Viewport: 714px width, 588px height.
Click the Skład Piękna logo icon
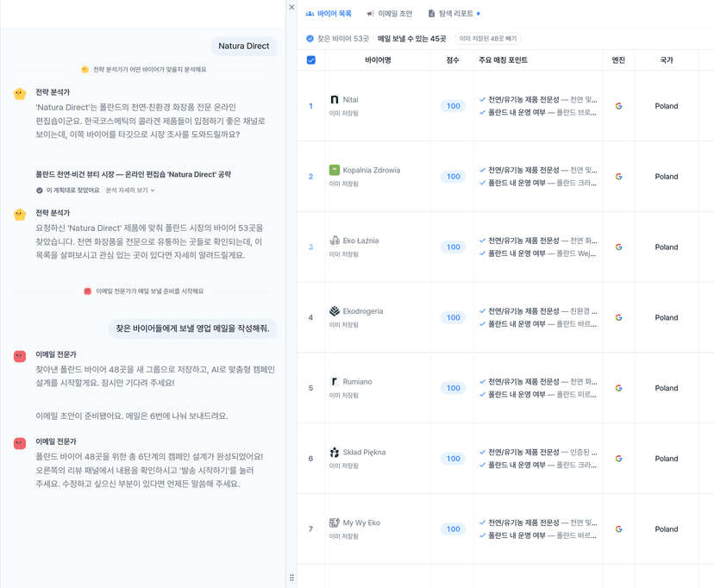335,452
